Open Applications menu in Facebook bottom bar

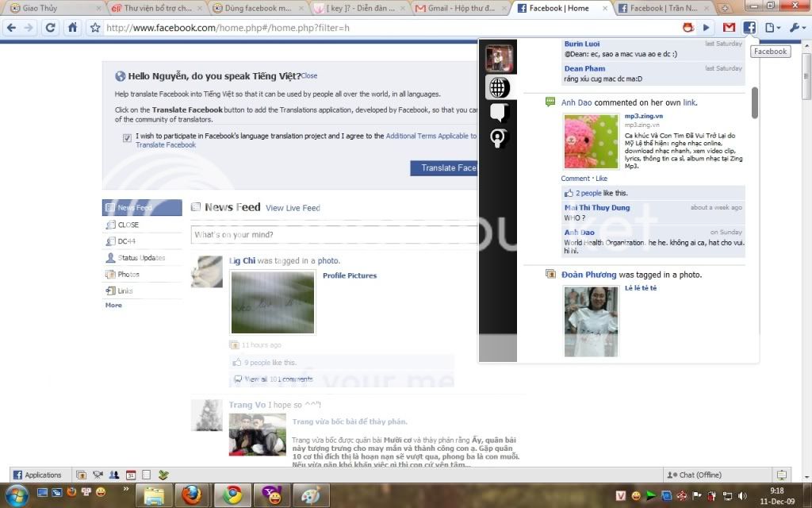[x=36, y=475]
